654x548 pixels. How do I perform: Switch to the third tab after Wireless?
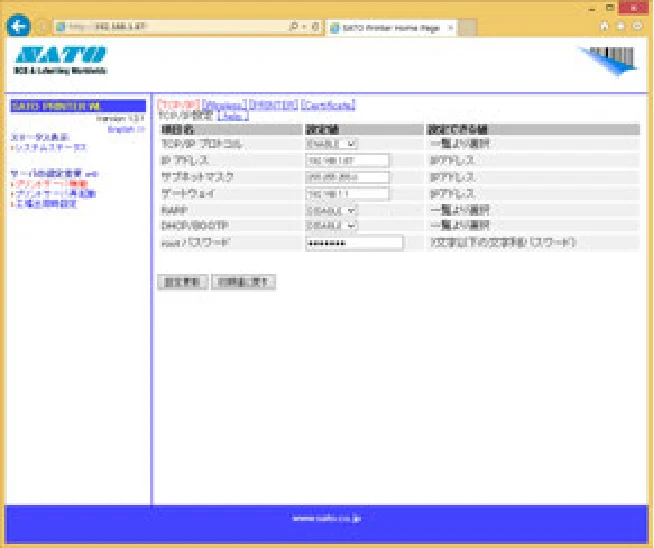coord(273,105)
